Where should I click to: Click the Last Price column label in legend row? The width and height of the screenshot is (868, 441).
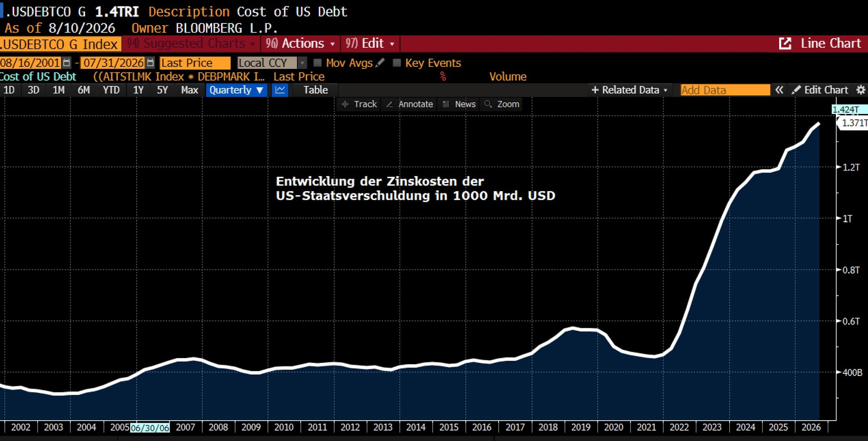tap(299, 77)
